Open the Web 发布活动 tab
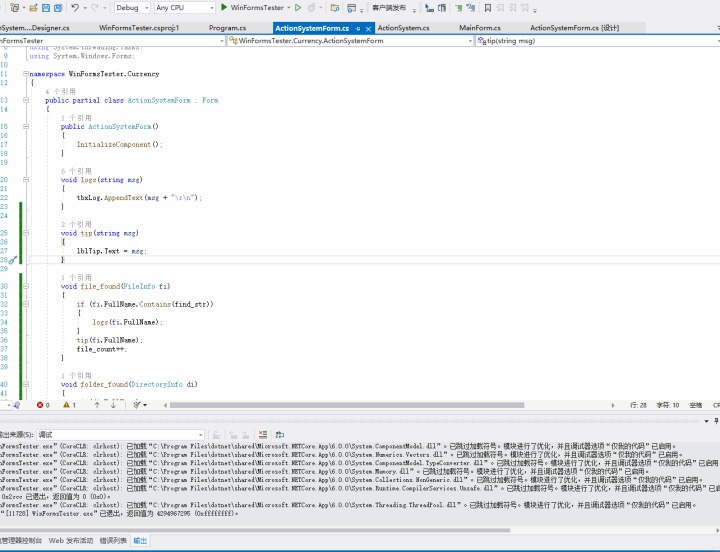 pos(71,541)
